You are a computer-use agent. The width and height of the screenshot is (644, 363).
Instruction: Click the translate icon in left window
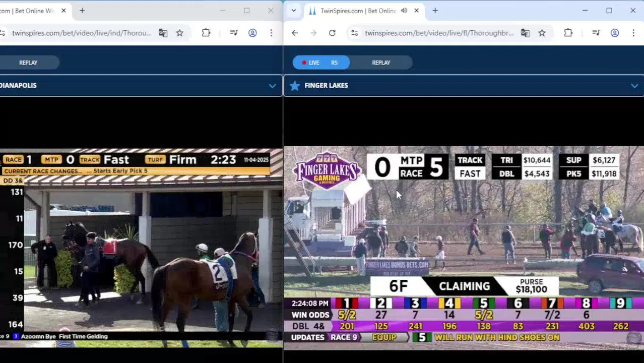tap(163, 33)
